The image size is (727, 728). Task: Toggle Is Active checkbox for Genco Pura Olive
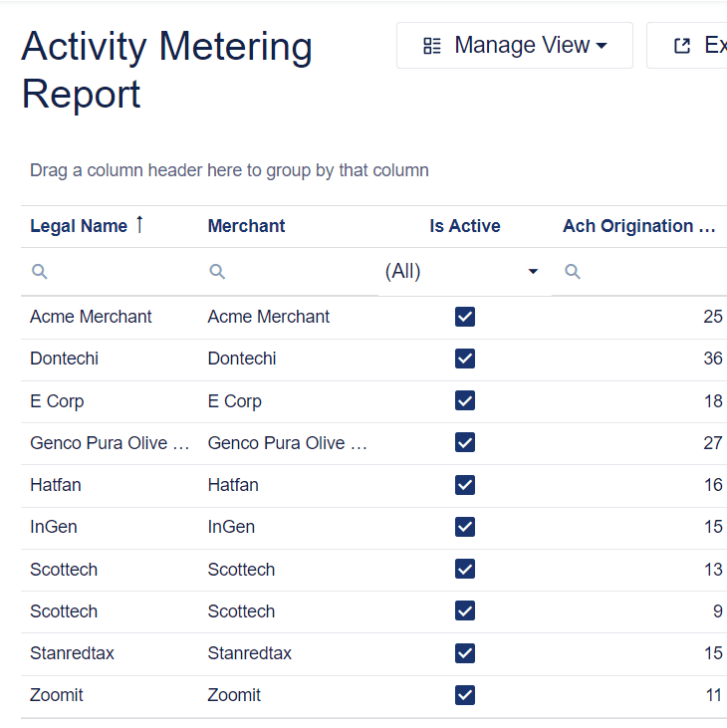(x=465, y=442)
